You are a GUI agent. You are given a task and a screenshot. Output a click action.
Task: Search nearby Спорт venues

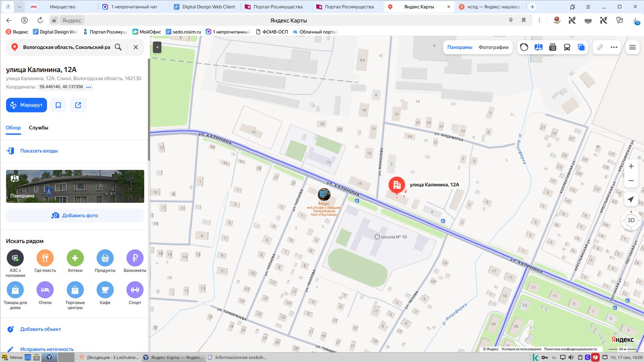click(135, 293)
